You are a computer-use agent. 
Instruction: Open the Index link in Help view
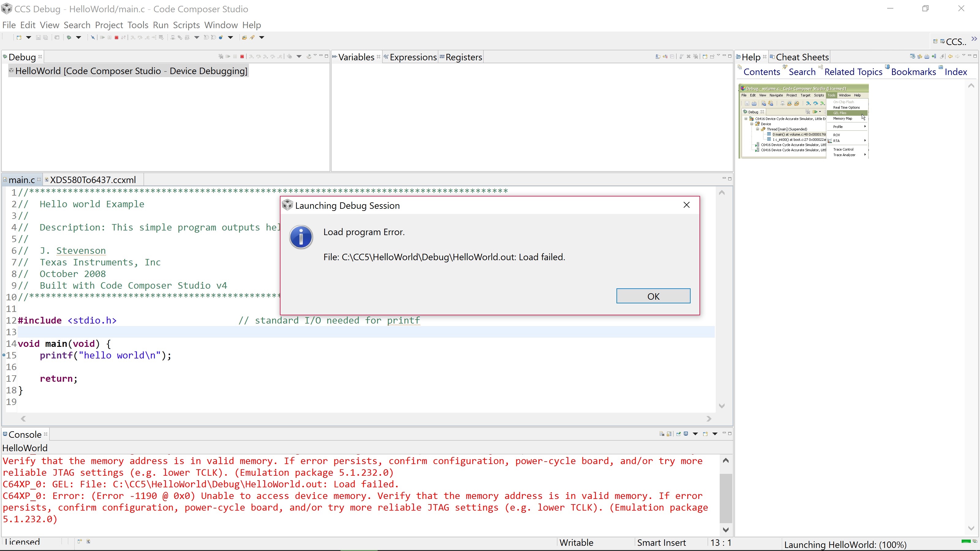(956, 72)
